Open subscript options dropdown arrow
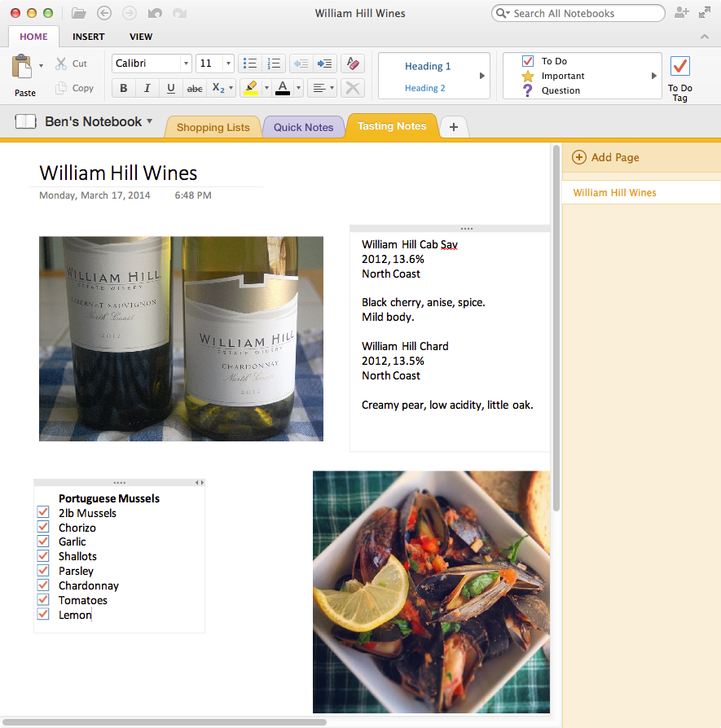This screenshot has height=728, width=721. point(231,88)
